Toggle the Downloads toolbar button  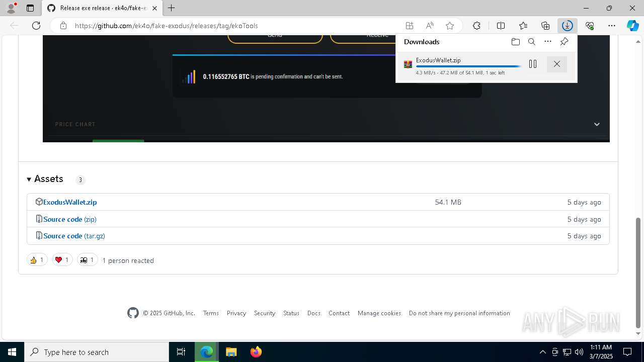click(x=567, y=26)
